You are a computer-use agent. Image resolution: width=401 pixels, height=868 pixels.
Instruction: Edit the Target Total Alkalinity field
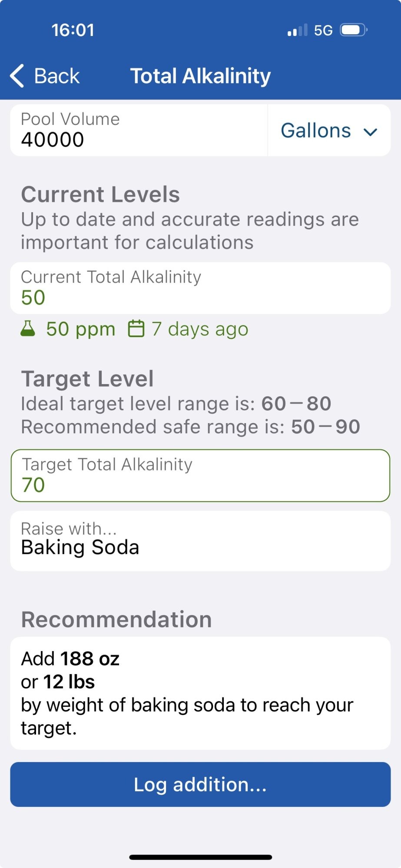pyautogui.click(x=200, y=476)
